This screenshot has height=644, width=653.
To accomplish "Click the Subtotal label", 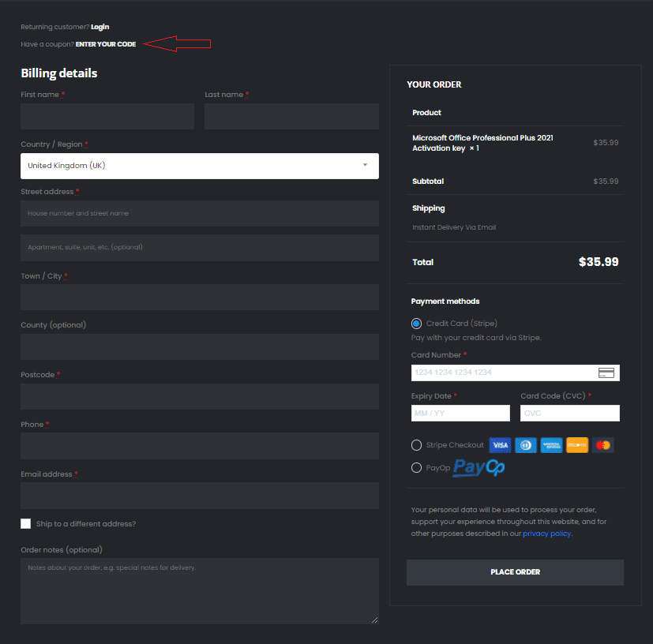I will point(428,182).
